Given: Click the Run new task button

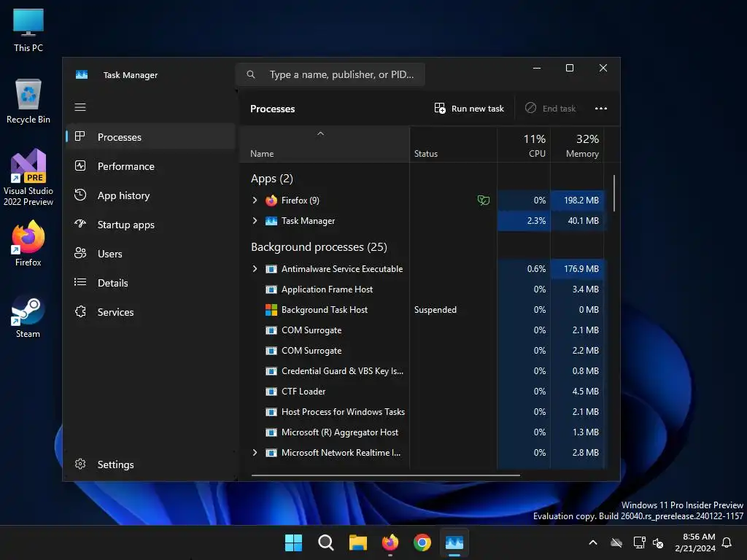Looking at the screenshot, I should click(469, 109).
